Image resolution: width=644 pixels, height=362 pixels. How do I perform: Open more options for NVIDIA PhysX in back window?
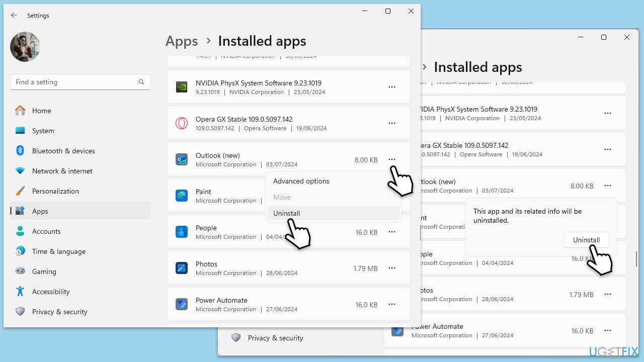pos(608,113)
